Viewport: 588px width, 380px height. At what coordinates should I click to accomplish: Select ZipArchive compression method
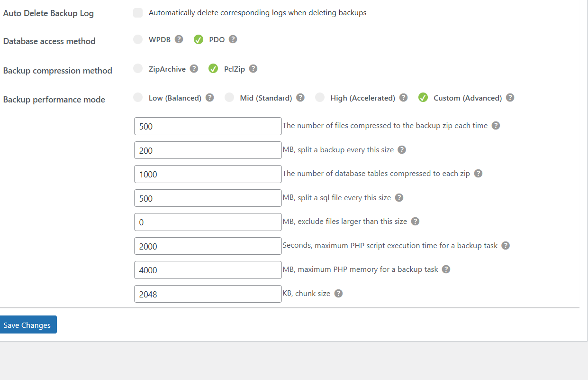[x=138, y=69]
